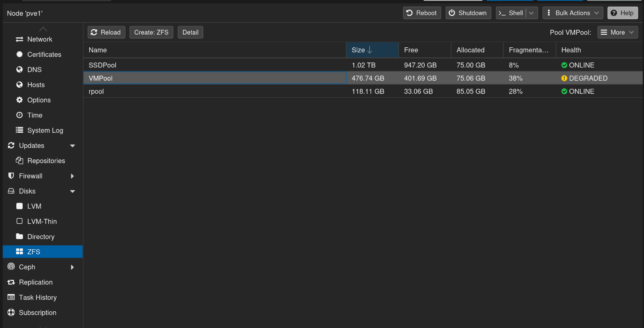Image resolution: width=644 pixels, height=328 pixels.
Task: Click the green ONLINE check icon for SSDPool
Action: coord(564,65)
